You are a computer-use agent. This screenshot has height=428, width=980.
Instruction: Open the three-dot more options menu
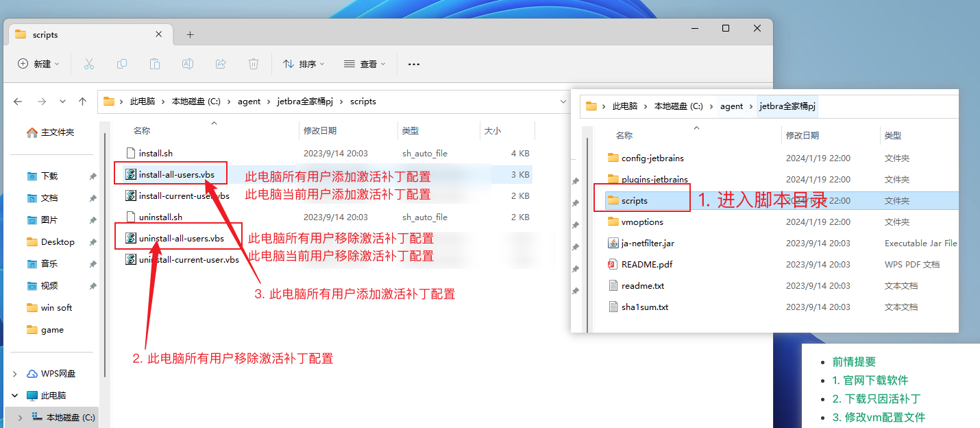tap(414, 64)
